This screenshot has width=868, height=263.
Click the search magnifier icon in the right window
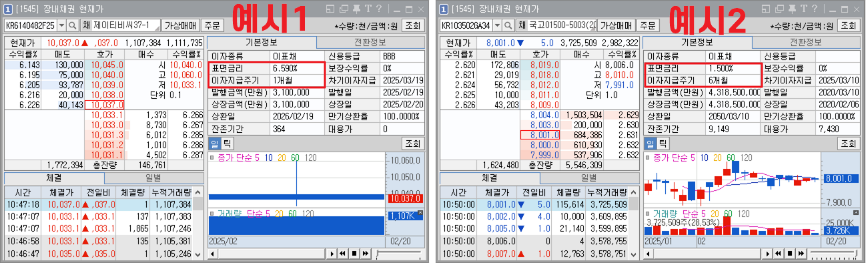tap(508, 25)
